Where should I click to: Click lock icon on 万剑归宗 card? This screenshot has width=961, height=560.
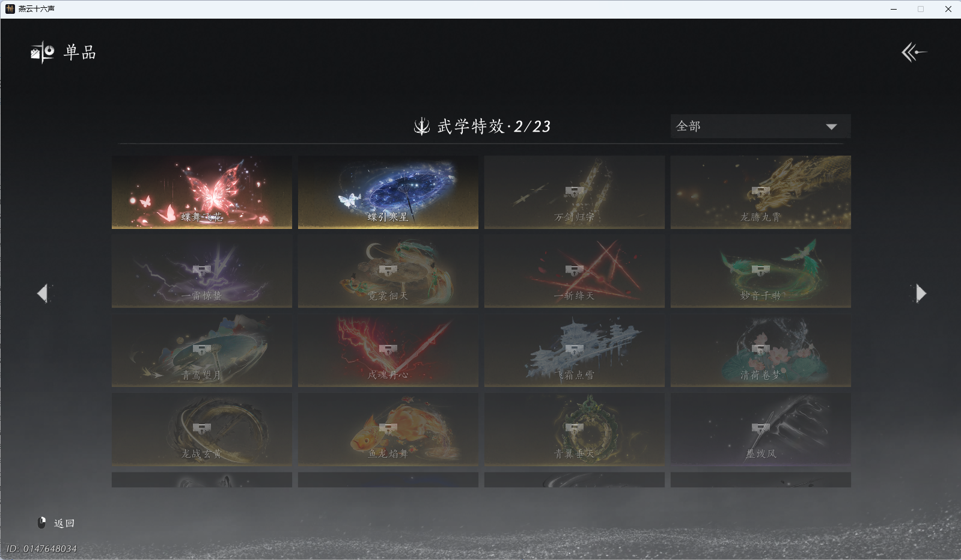click(x=574, y=192)
